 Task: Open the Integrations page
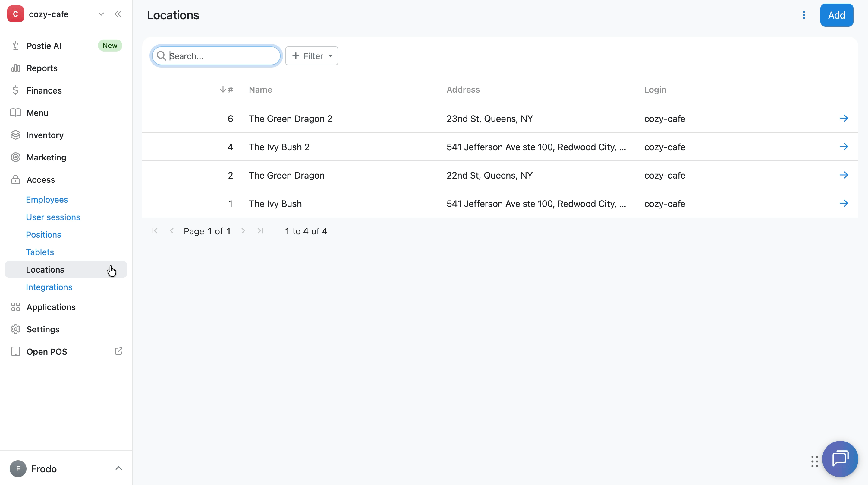(49, 287)
